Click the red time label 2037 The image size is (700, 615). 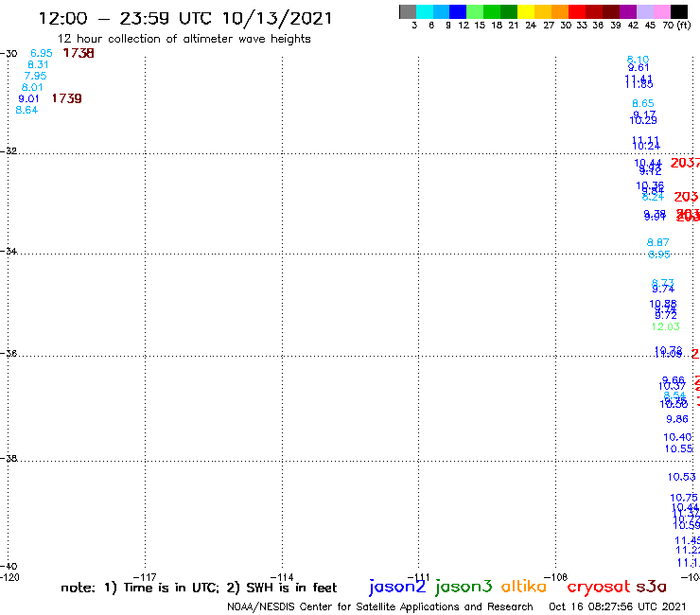685,163
